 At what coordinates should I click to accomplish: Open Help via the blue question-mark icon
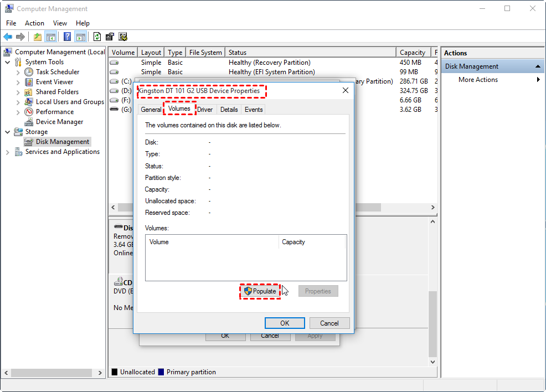67,37
